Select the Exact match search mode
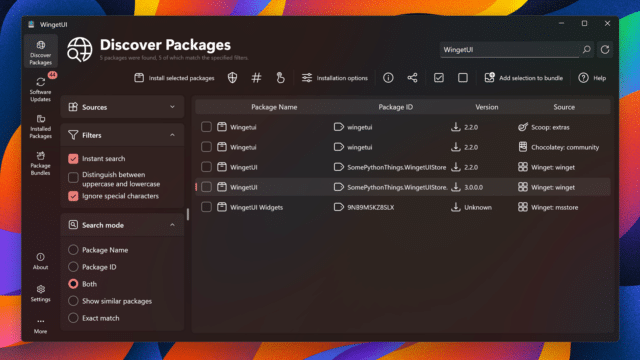Screen dimensions: 640x360 [x=73, y=318]
